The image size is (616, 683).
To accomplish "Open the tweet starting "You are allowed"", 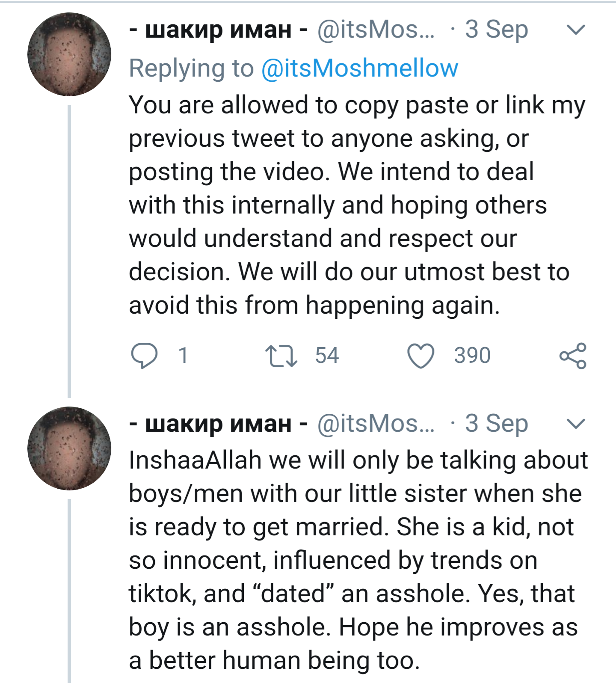I will pos(342,205).
